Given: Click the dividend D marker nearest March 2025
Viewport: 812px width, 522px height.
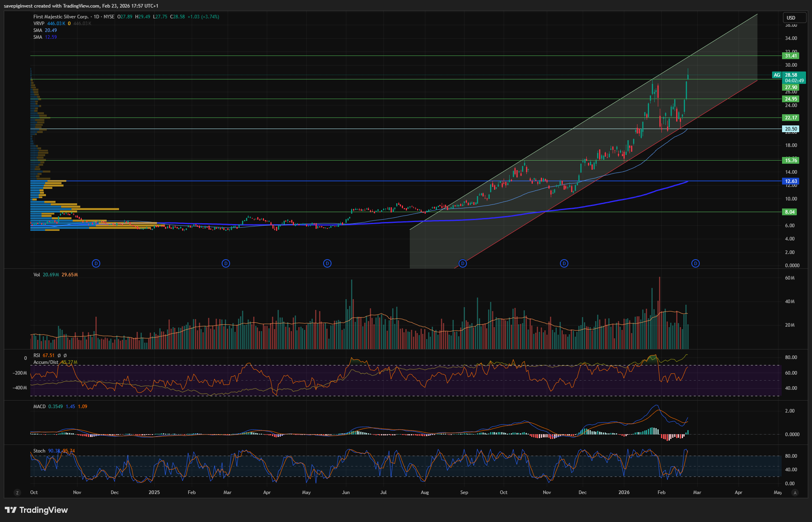Looking at the screenshot, I should [x=226, y=264].
